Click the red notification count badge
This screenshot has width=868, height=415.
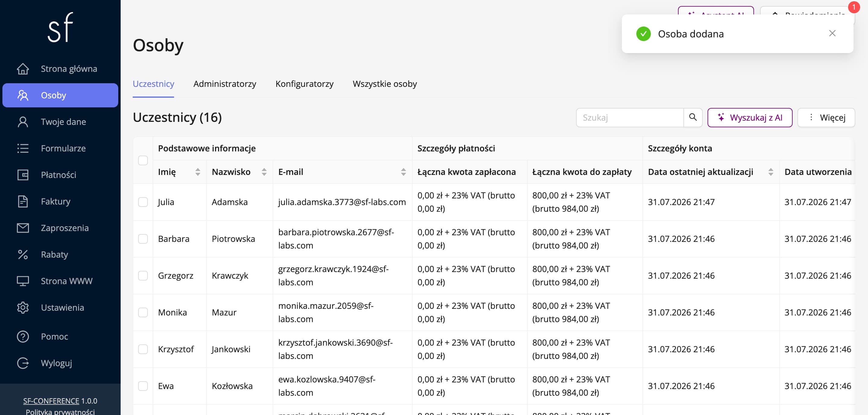tap(854, 7)
